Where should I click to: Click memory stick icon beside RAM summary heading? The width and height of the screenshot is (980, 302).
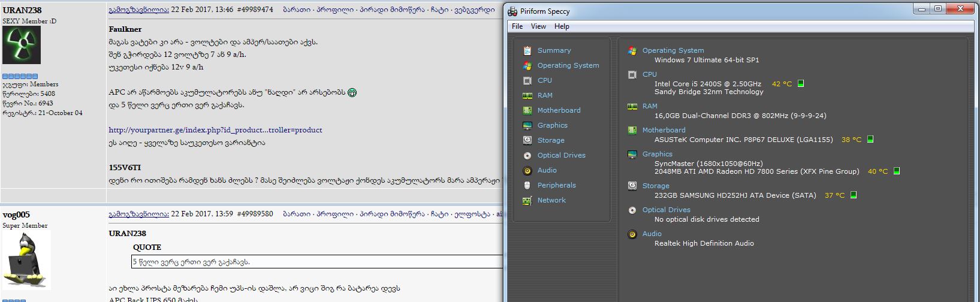tap(632, 107)
